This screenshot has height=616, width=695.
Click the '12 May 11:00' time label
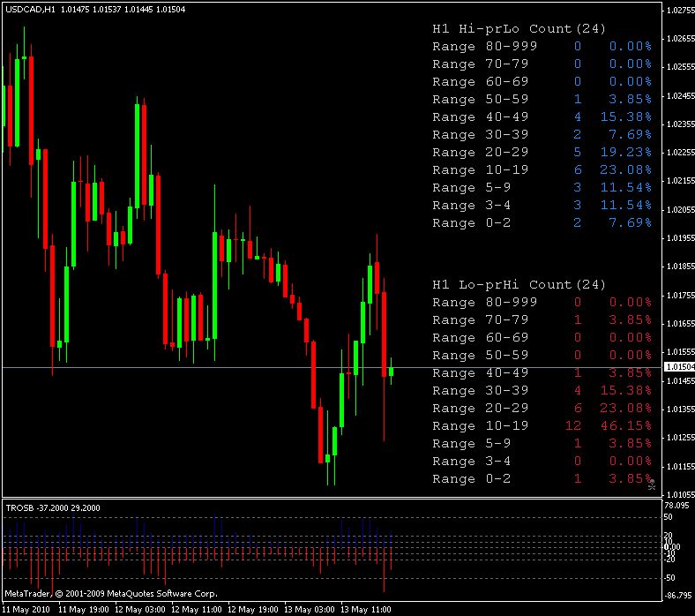[197, 610]
